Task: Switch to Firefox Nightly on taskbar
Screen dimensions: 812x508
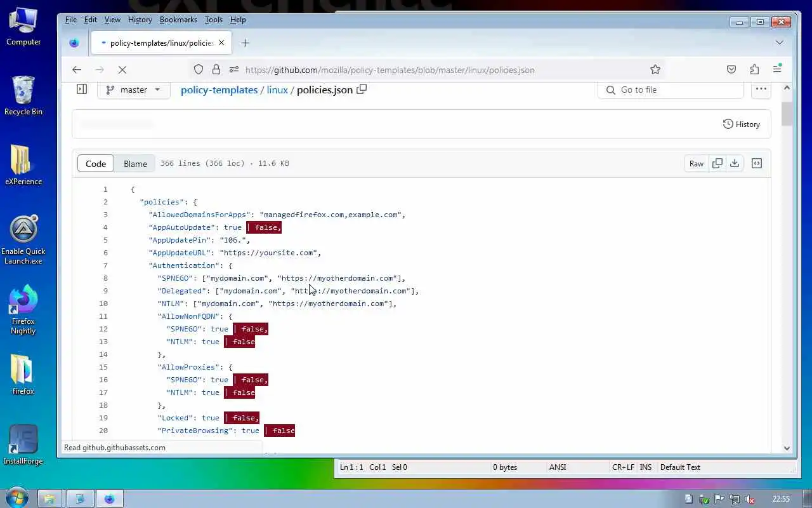Action: click(x=110, y=498)
